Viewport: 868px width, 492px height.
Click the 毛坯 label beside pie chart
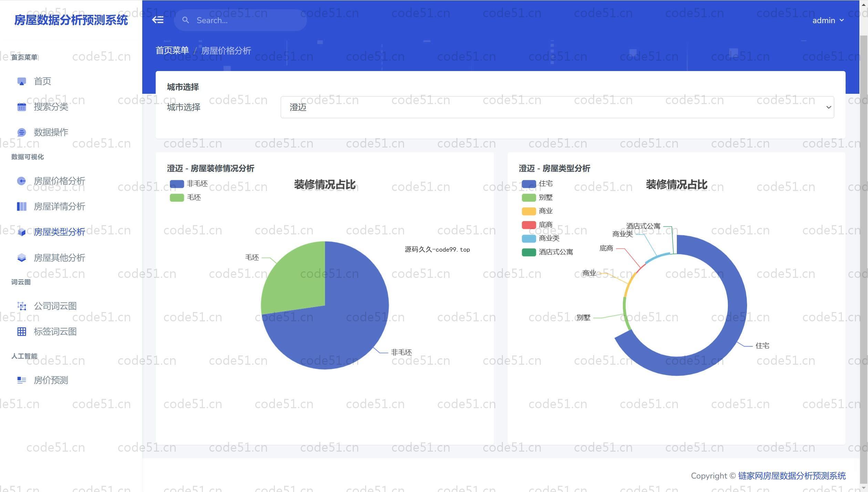[x=252, y=258]
